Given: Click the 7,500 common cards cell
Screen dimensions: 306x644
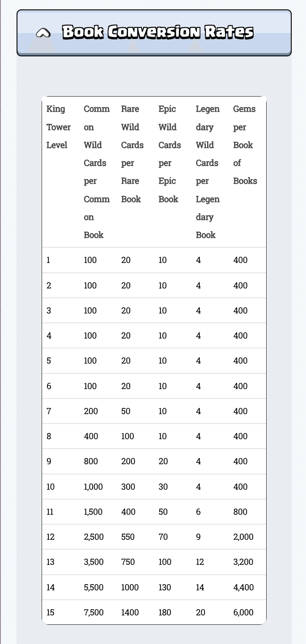Looking at the screenshot, I should pyautogui.click(x=93, y=612).
